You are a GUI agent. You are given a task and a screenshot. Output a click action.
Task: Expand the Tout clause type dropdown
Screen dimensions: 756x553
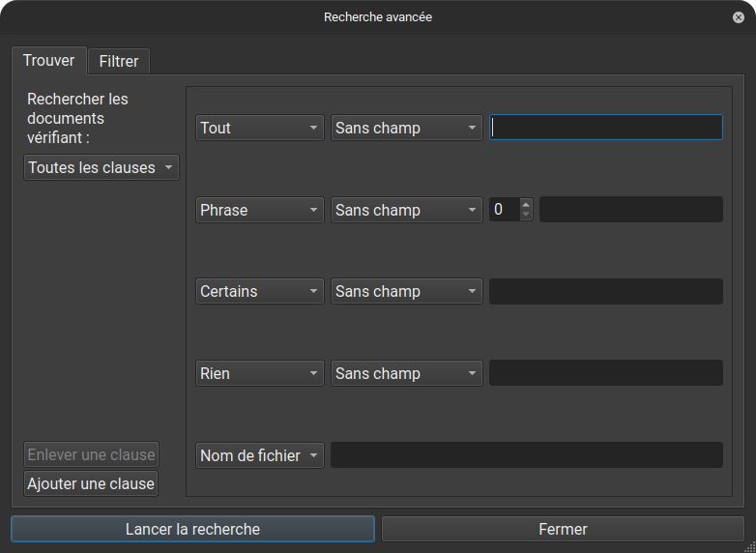pos(259,128)
